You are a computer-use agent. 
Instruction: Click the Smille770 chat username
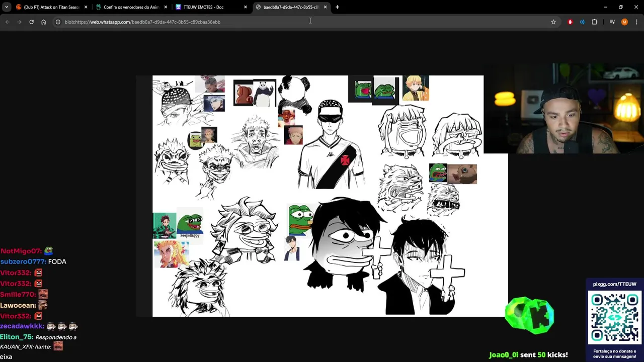tap(18, 294)
